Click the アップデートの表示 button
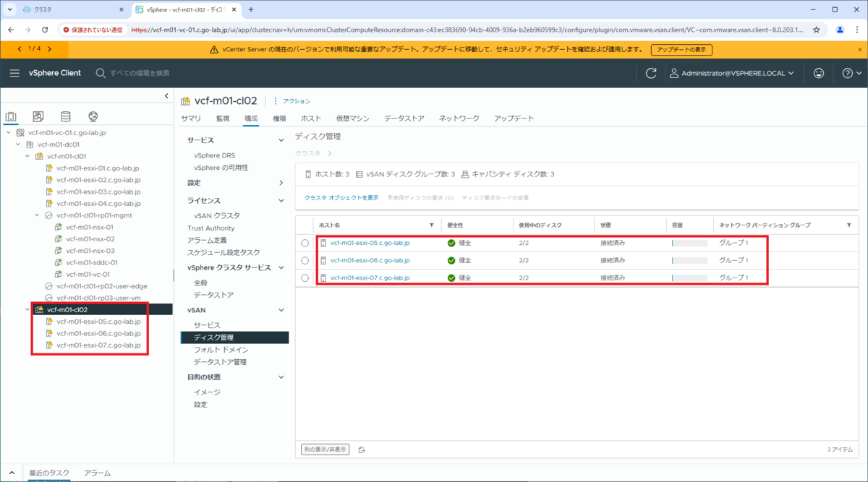This screenshot has width=868, height=482. tap(681, 50)
